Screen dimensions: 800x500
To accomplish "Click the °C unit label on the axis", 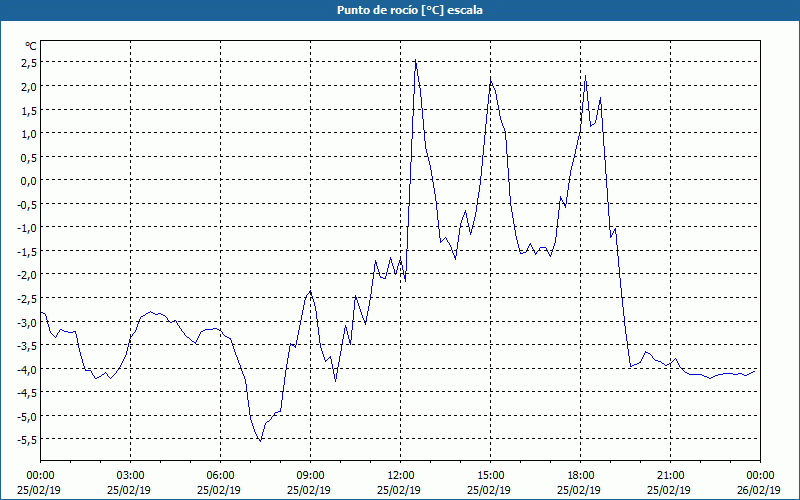I will pyautogui.click(x=31, y=46).
